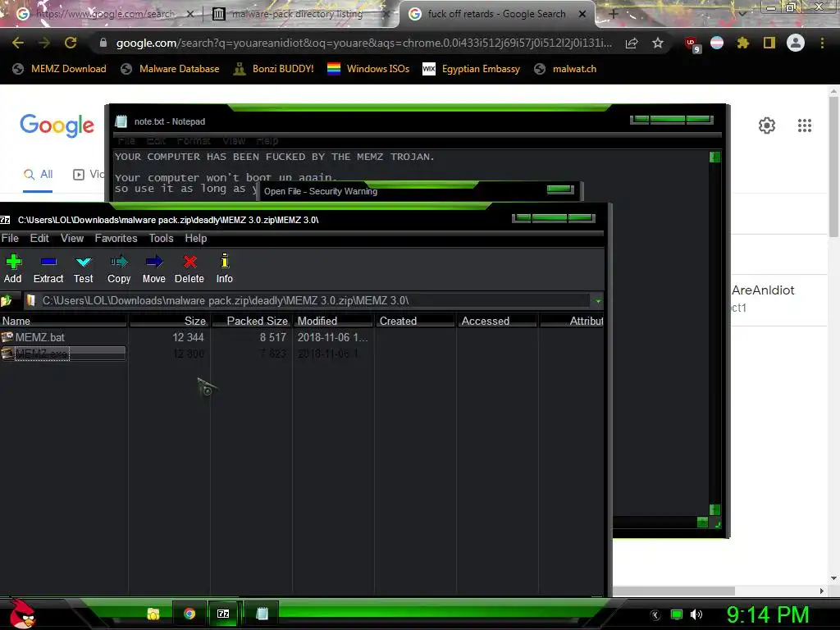
Task: Click Notepad vertical scrollbar up arrow
Action: coord(714,157)
